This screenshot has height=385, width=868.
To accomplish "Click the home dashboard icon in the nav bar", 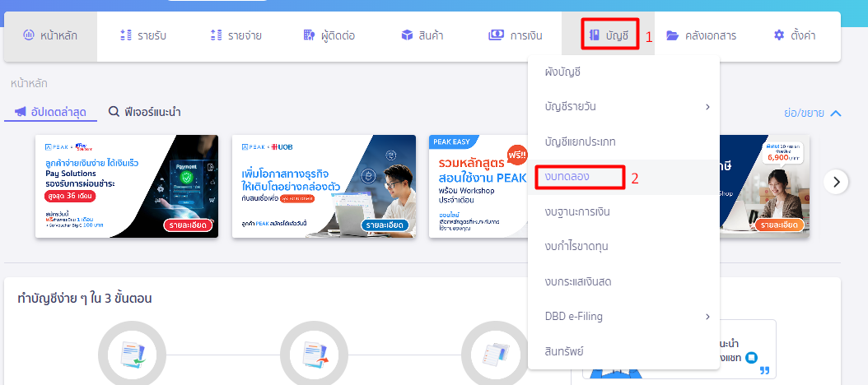I will point(28,35).
